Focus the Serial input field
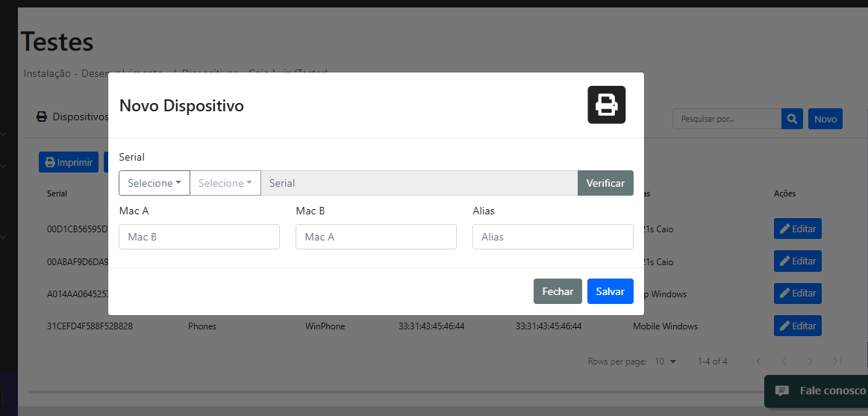Viewport: 868px width, 416px height. tap(419, 183)
